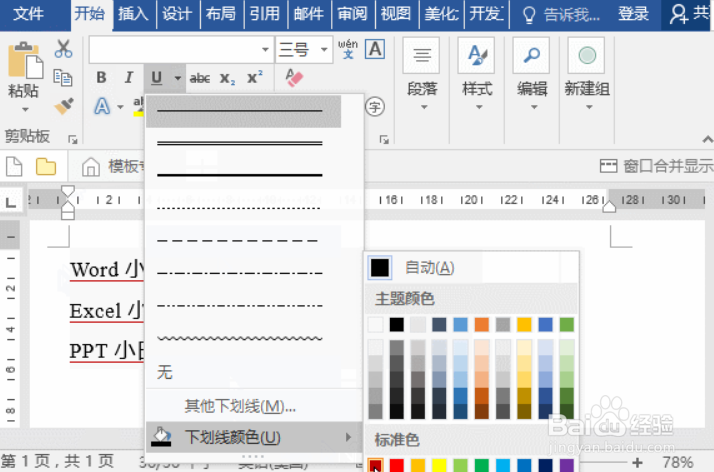Screen dimensions: 714x472
Task: Click the phonetic guide wén icon
Action: point(347,49)
